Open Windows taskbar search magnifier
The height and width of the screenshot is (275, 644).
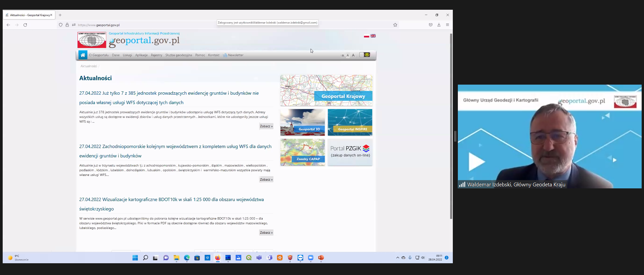click(x=146, y=258)
